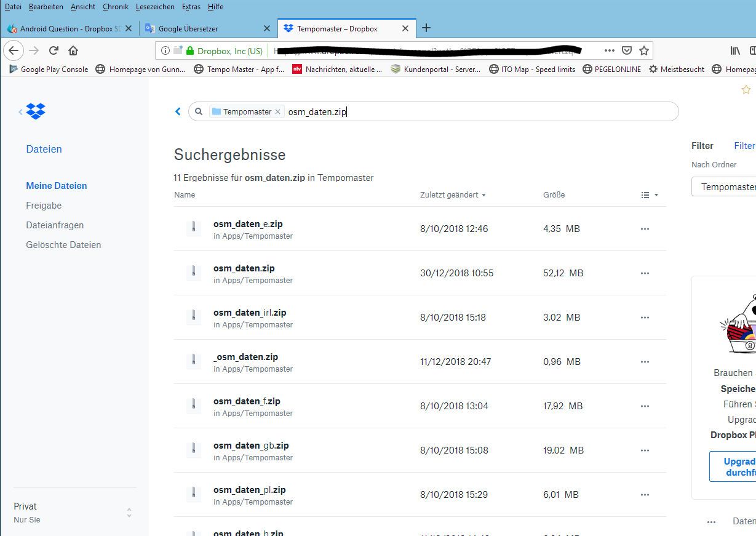Bookmark this page with the star
Viewport: 756px width, 536px height.
point(643,50)
